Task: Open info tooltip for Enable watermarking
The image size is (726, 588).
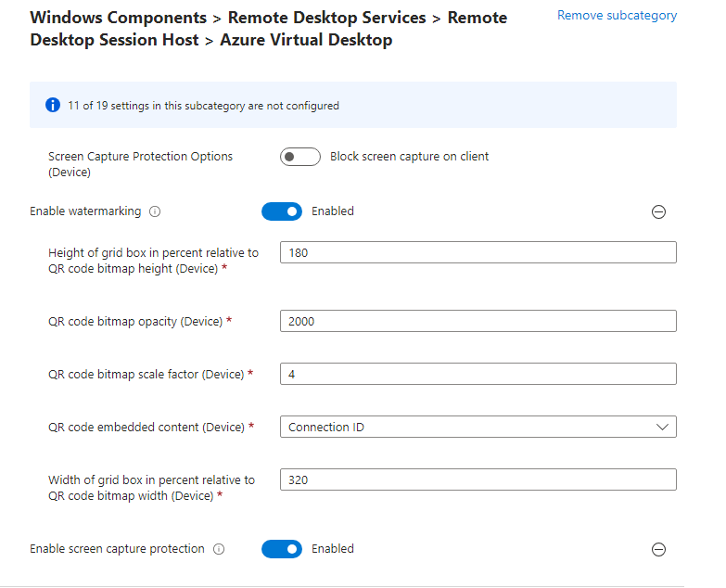Action: point(155,211)
